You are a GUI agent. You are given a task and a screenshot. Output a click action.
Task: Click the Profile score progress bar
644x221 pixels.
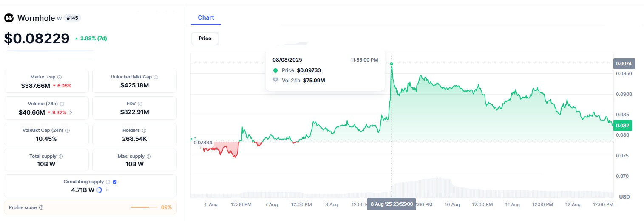point(144,207)
